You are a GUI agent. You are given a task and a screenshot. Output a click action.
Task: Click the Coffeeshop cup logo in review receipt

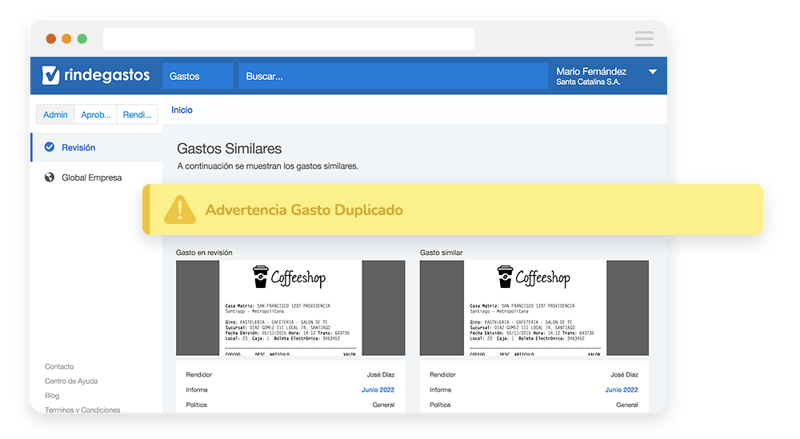coord(260,277)
